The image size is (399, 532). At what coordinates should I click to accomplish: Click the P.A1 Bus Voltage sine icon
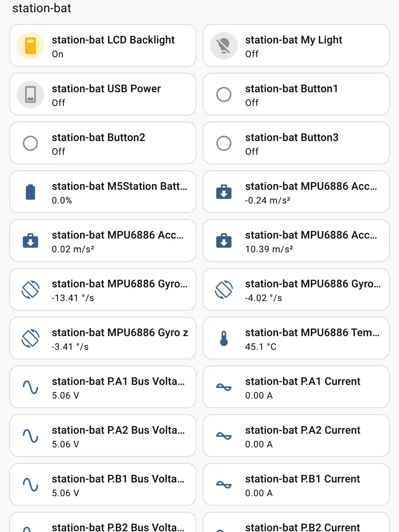tap(30, 387)
